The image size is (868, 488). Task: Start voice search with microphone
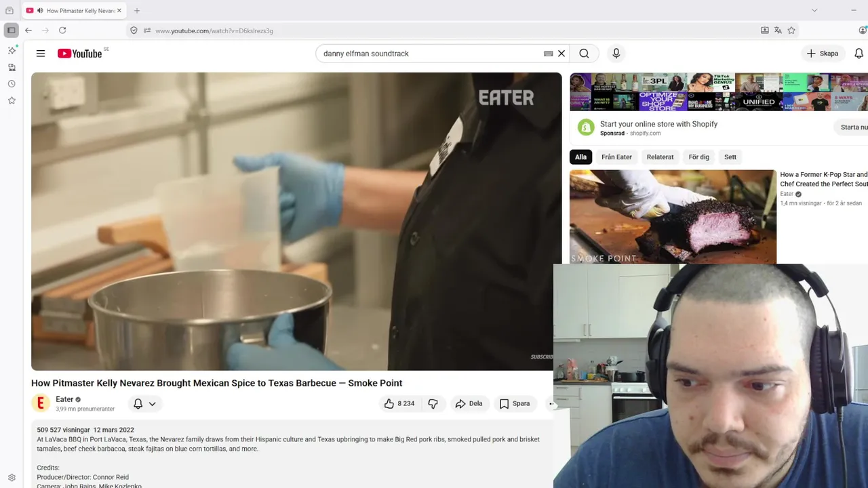(x=616, y=54)
